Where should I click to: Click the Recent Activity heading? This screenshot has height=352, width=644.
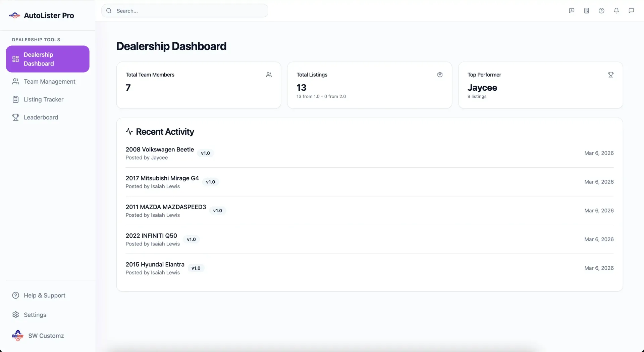[165, 132]
